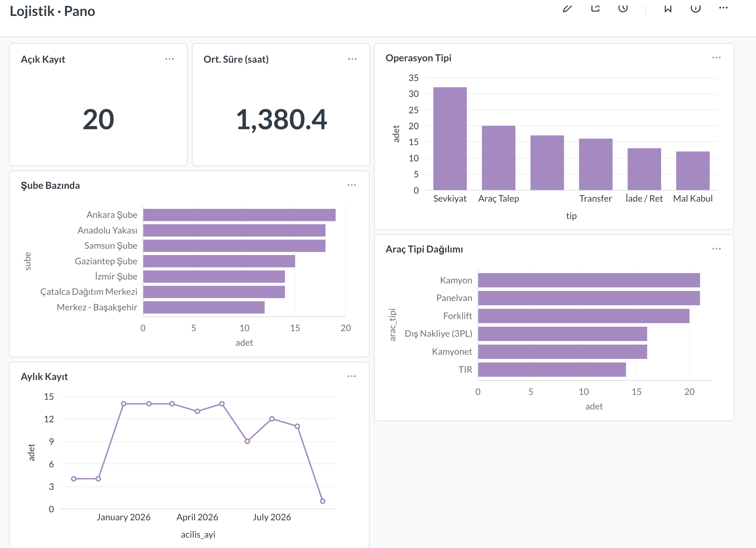
Task: Click the April 2026 point on Aylık Kayıt line
Action: coord(197,411)
